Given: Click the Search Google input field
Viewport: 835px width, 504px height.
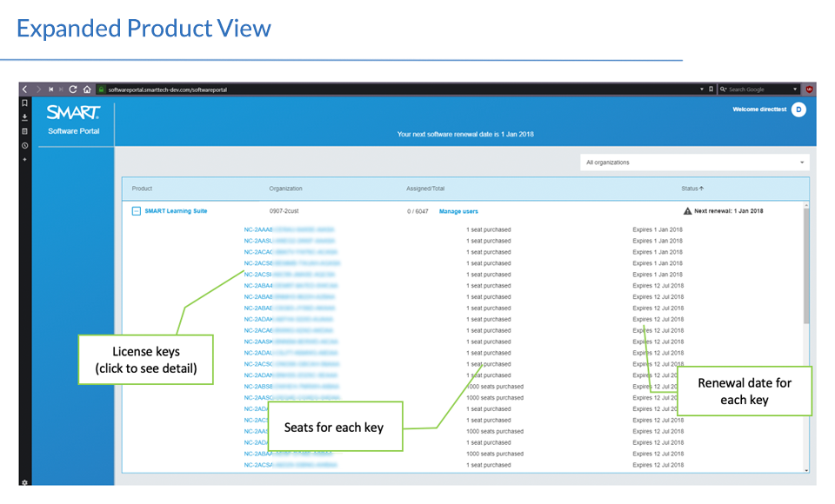Looking at the screenshot, I should 758,90.
